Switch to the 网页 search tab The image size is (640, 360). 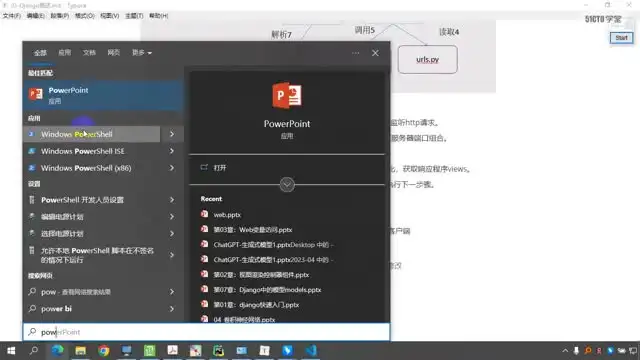[x=113, y=53]
